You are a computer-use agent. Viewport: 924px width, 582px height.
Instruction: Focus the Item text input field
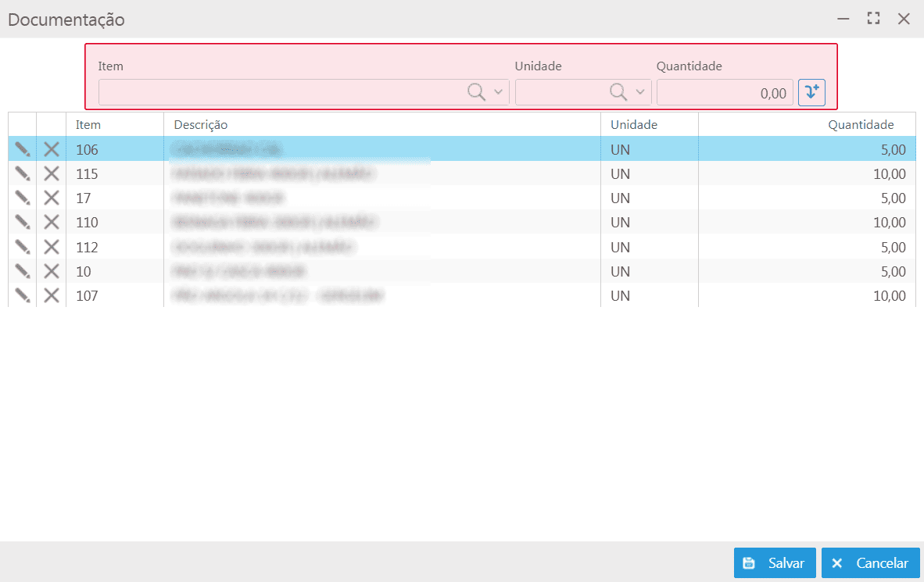tap(281, 92)
